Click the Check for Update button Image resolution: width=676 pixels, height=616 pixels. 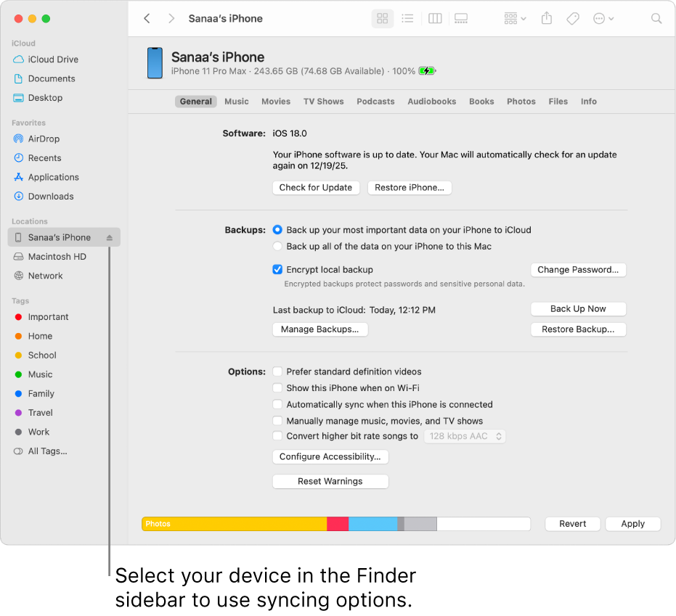[316, 187]
